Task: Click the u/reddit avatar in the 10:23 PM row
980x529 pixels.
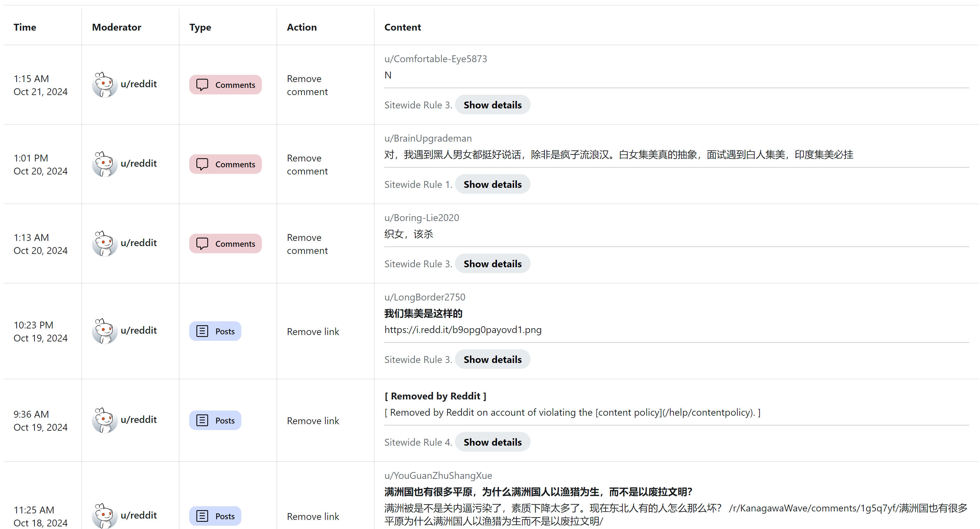Action: (104, 331)
